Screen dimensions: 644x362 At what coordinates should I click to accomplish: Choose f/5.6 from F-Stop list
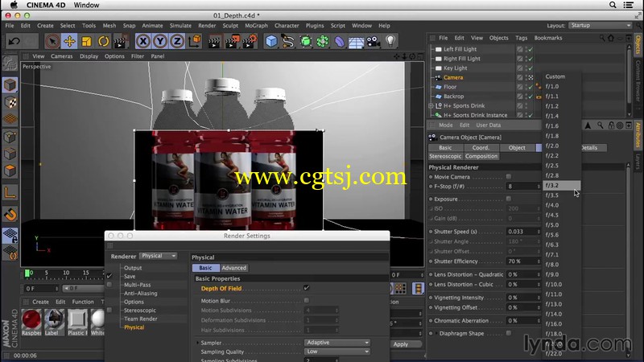(561, 235)
